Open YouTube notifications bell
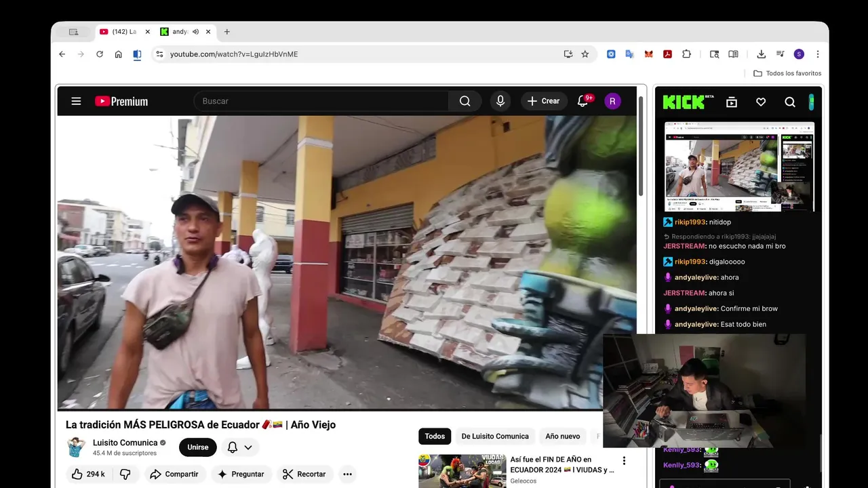 pyautogui.click(x=583, y=101)
